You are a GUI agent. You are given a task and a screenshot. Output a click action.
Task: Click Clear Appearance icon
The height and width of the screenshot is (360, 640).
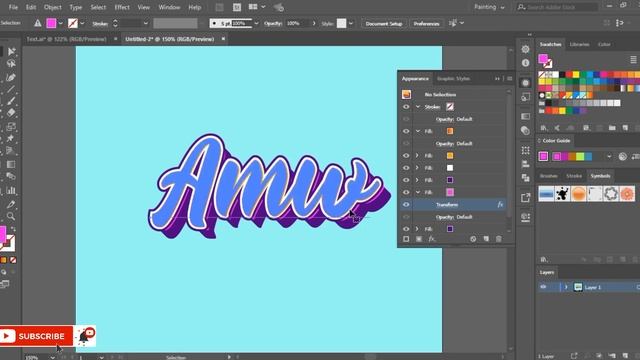point(473,239)
